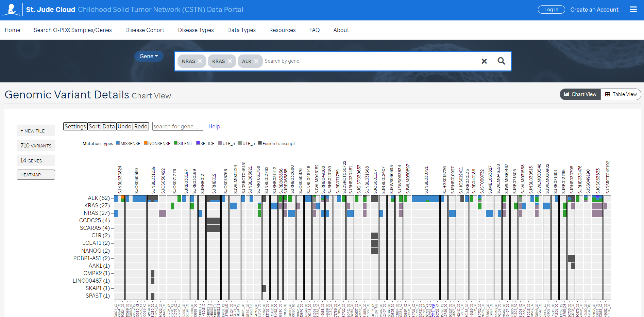This screenshot has height=317, width=644.
Task: Toggle SPLICE mutation legend swatch
Action: tap(198, 143)
